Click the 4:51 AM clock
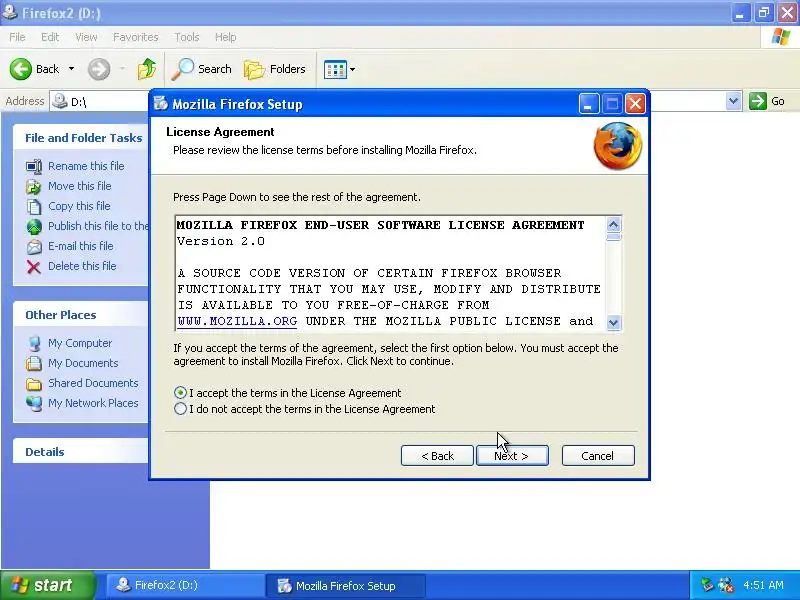 [763, 585]
